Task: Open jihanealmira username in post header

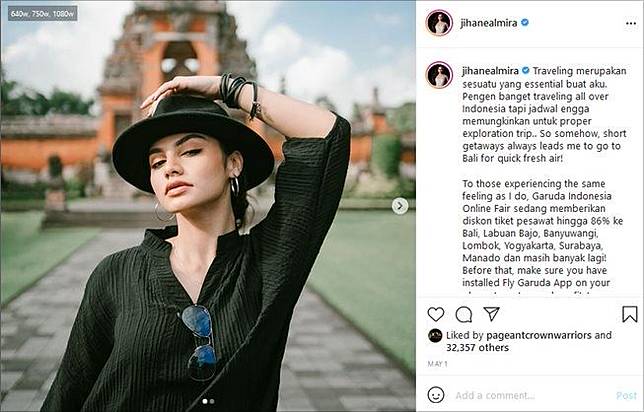Action: coord(488,23)
